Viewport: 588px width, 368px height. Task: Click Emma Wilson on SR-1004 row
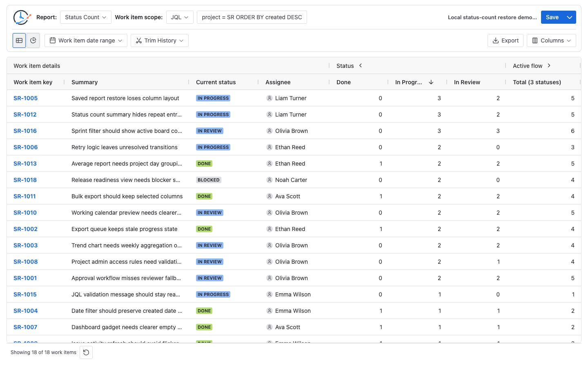[293, 311]
